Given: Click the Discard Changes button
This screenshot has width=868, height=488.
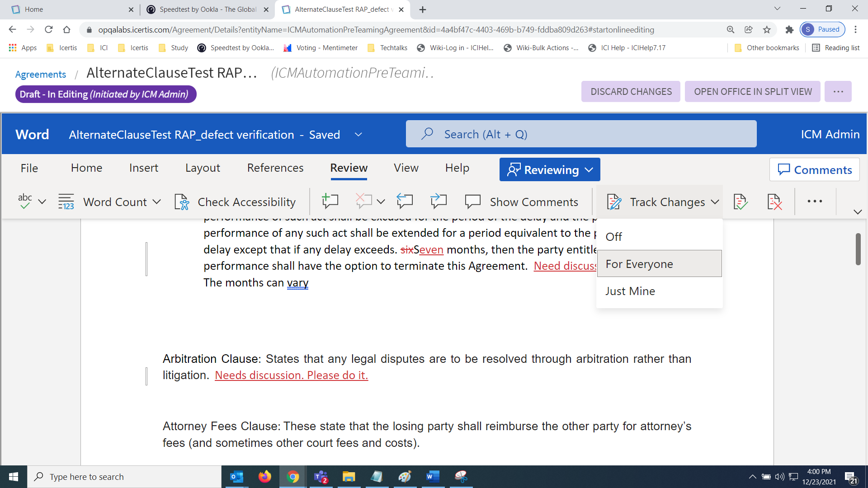Looking at the screenshot, I should point(631,92).
